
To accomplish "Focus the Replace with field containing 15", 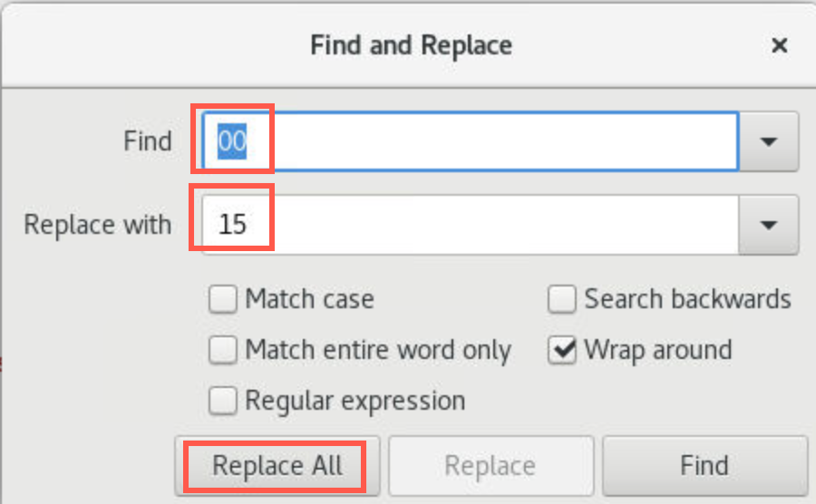I will tap(470, 225).
